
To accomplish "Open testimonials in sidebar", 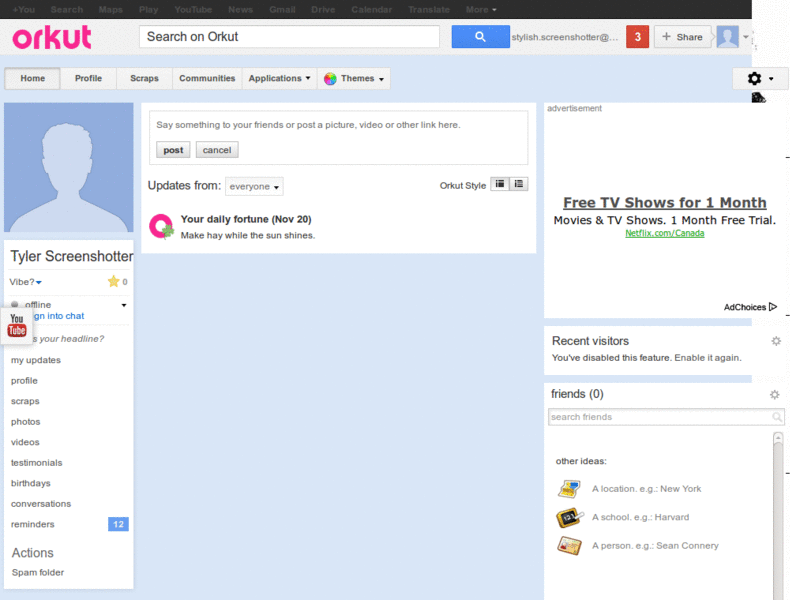I will point(36,463).
